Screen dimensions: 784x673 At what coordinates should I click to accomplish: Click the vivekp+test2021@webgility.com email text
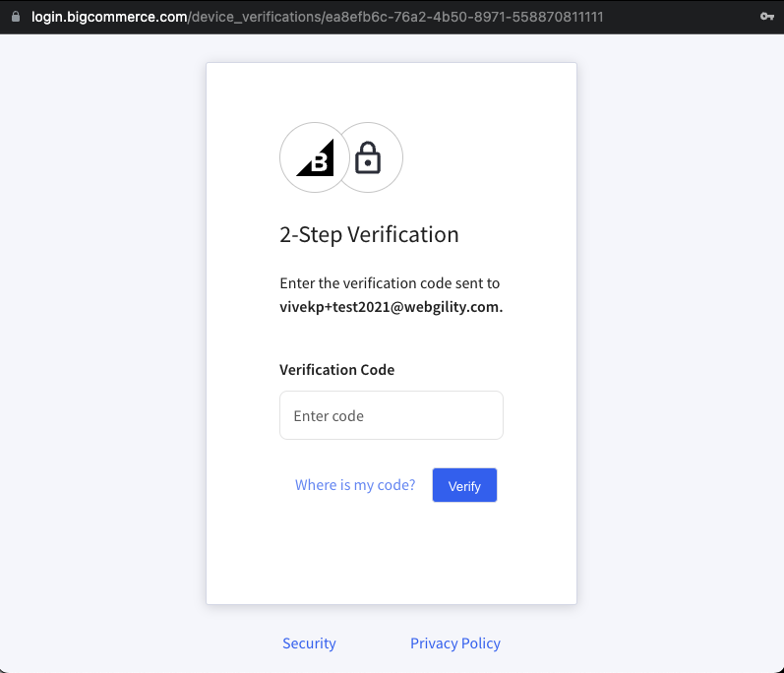click(x=391, y=307)
